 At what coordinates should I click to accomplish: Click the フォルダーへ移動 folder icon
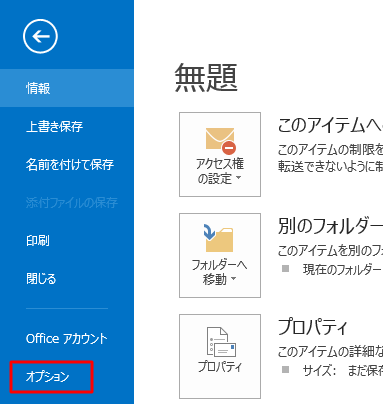pyautogui.click(x=218, y=238)
